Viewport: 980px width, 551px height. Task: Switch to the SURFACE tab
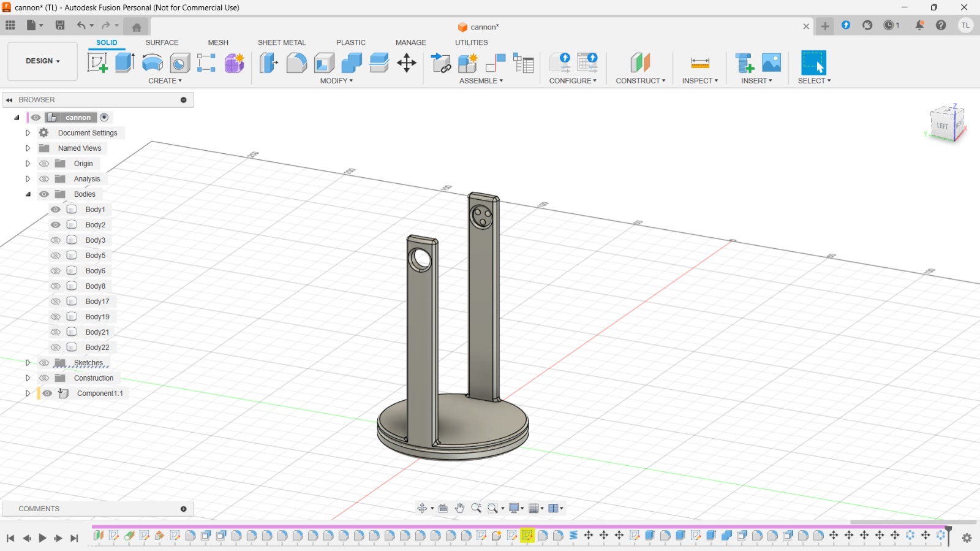[162, 42]
